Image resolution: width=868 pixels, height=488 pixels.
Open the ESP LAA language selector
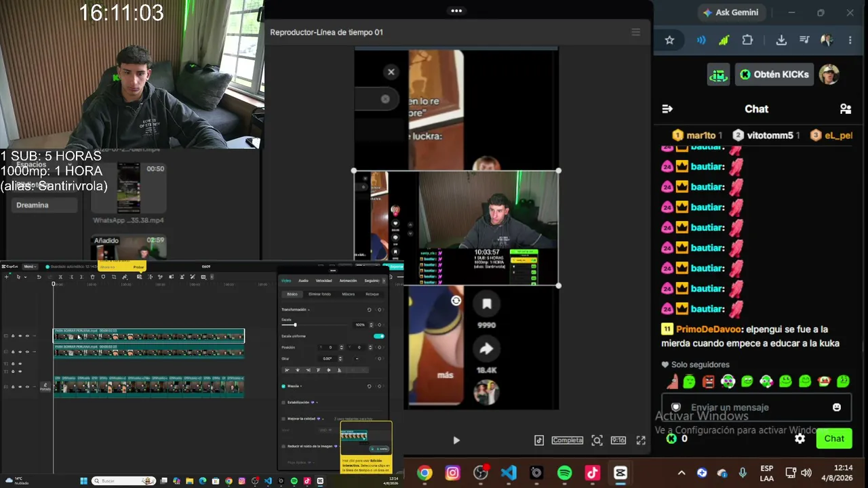[x=766, y=473]
